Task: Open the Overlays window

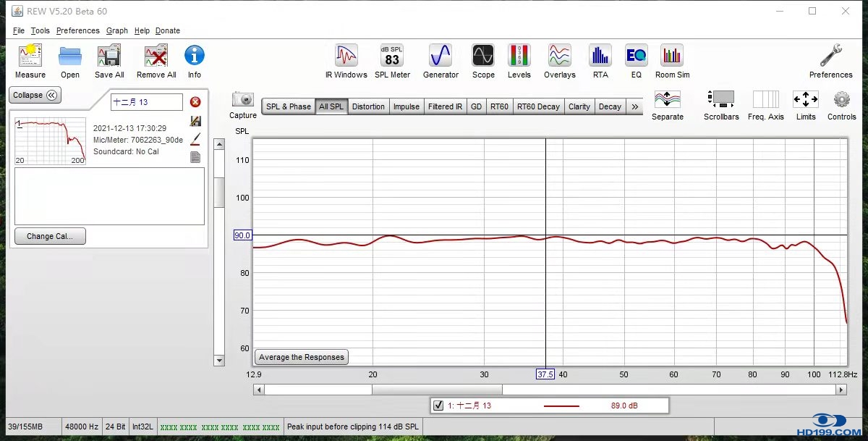Action: pyautogui.click(x=559, y=56)
